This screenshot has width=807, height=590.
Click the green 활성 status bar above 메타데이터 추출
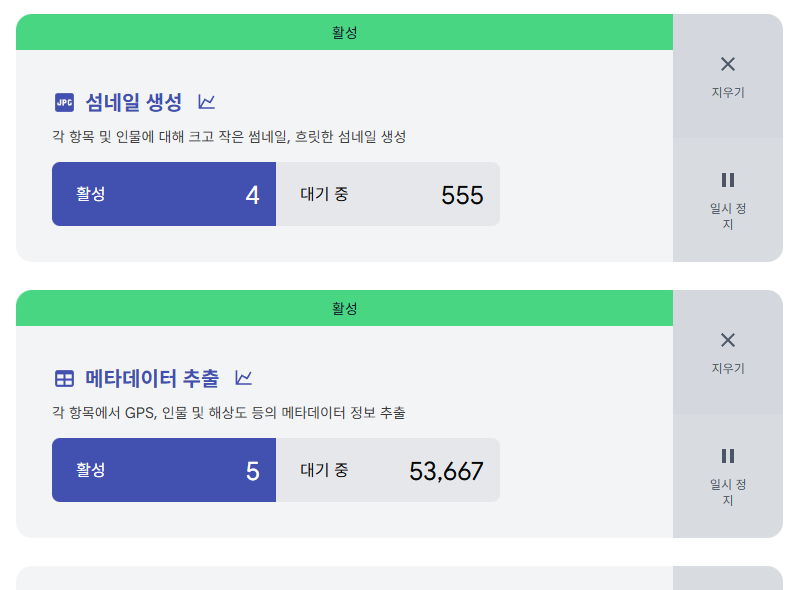[x=344, y=308]
